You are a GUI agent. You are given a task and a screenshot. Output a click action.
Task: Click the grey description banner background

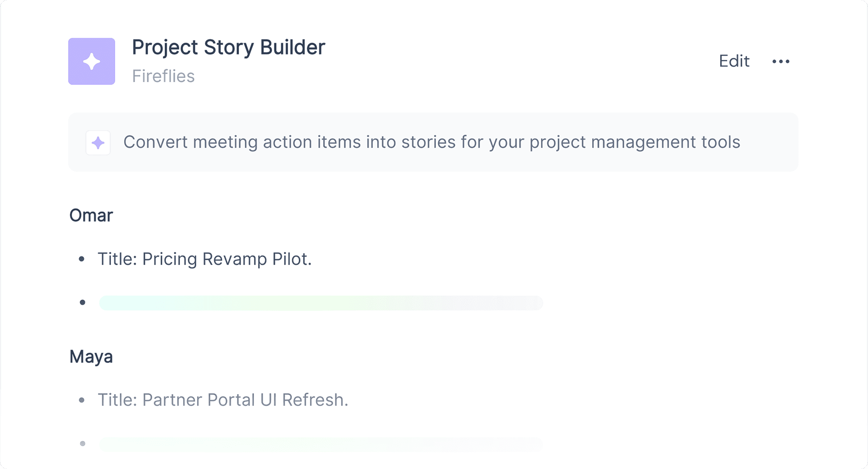433,142
